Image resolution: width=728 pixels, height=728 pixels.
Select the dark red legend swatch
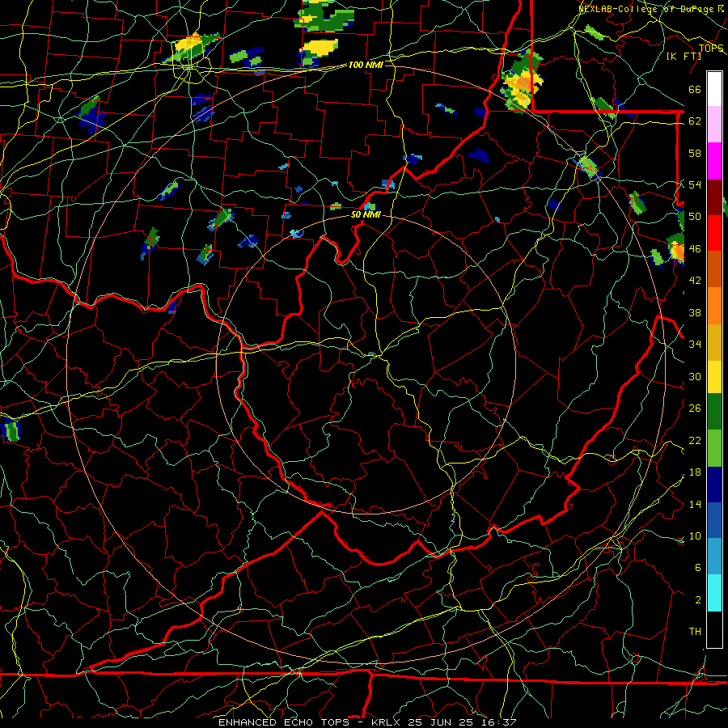pos(714,197)
